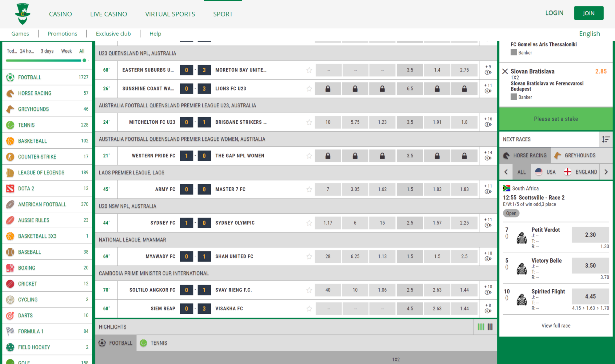Show next countries in races filter

pyautogui.click(x=606, y=172)
